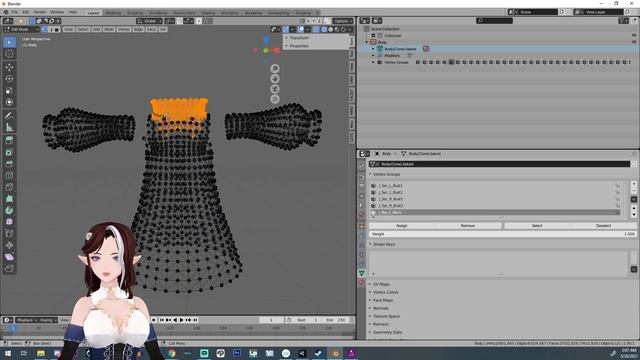
Task: Open Steam from the Windows taskbar
Action: [x=318, y=353]
